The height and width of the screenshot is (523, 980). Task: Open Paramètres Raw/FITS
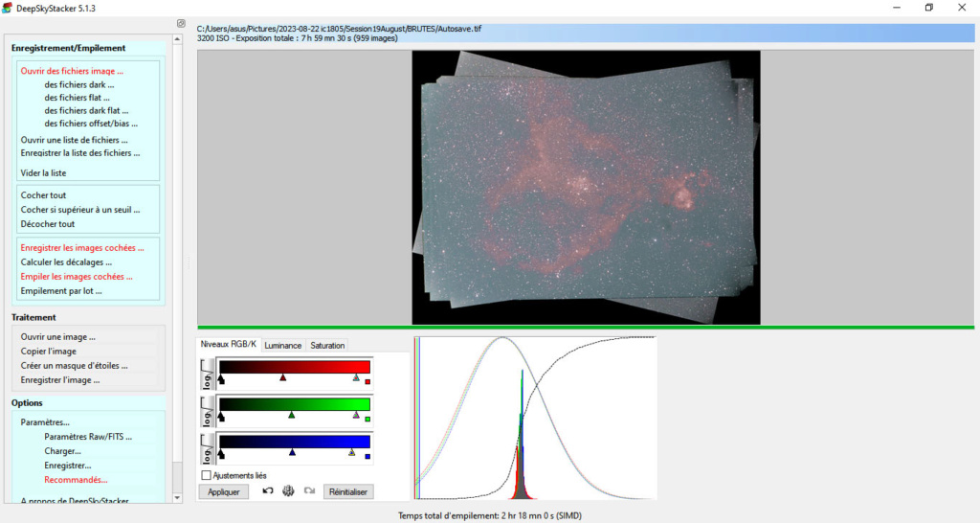pyautogui.click(x=88, y=437)
